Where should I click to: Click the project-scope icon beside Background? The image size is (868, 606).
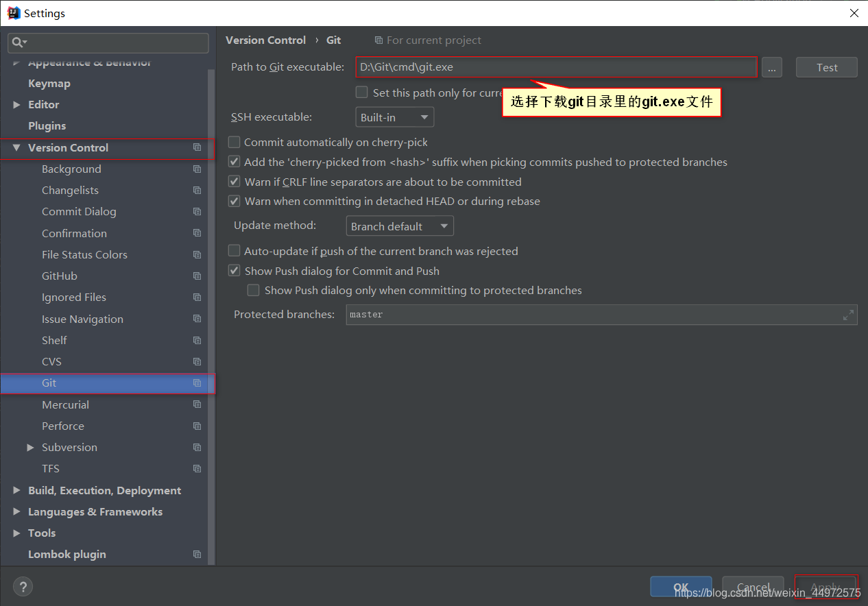(x=197, y=169)
